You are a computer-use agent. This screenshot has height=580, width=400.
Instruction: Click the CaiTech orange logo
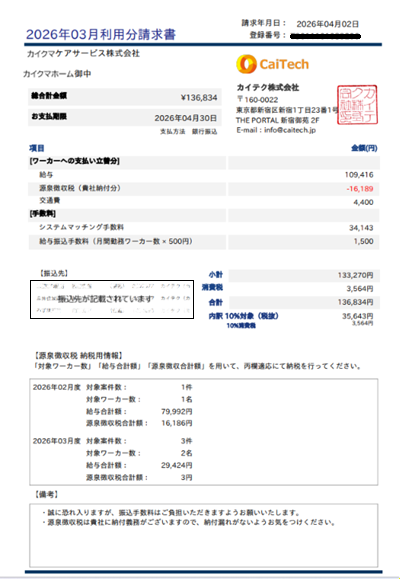(x=273, y=64)
